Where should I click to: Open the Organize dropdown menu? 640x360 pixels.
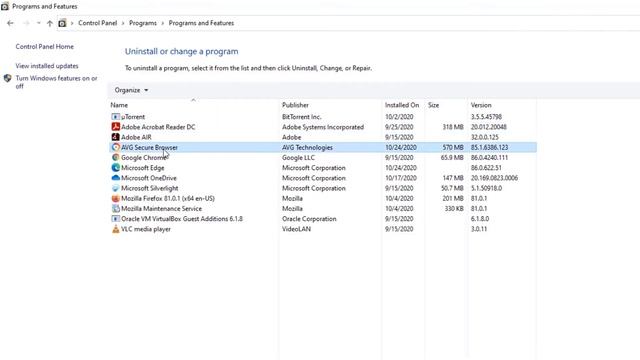pos(131,90)
